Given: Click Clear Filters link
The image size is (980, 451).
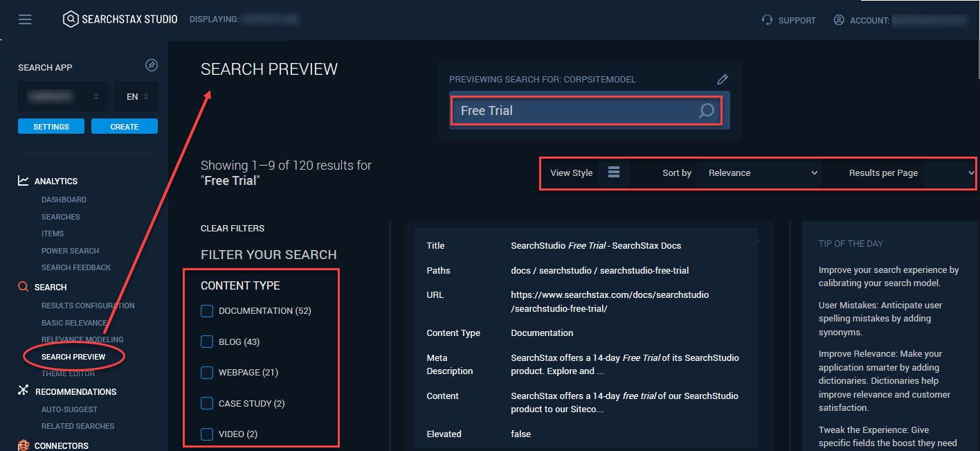Looking at the screenshot, I should tap(233, 229).
